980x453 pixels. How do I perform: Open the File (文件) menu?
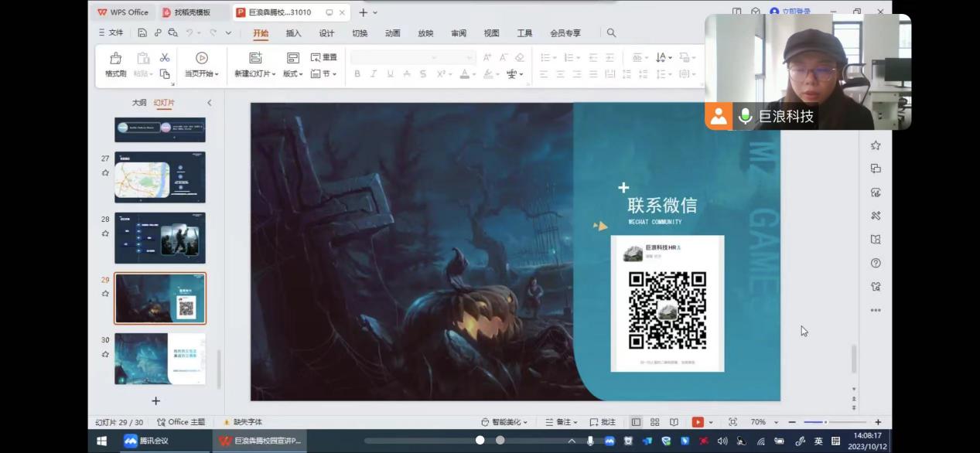111,33
